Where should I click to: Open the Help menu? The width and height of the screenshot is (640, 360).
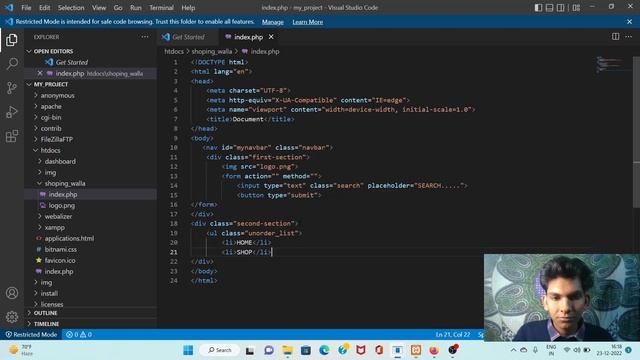point(188,8)
